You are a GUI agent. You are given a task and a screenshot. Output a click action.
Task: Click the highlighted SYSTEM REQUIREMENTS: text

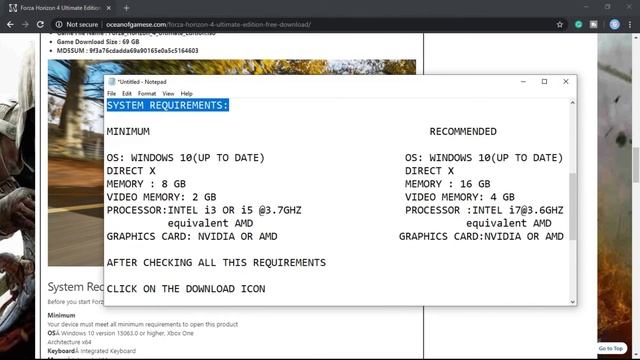pos(168,105)
